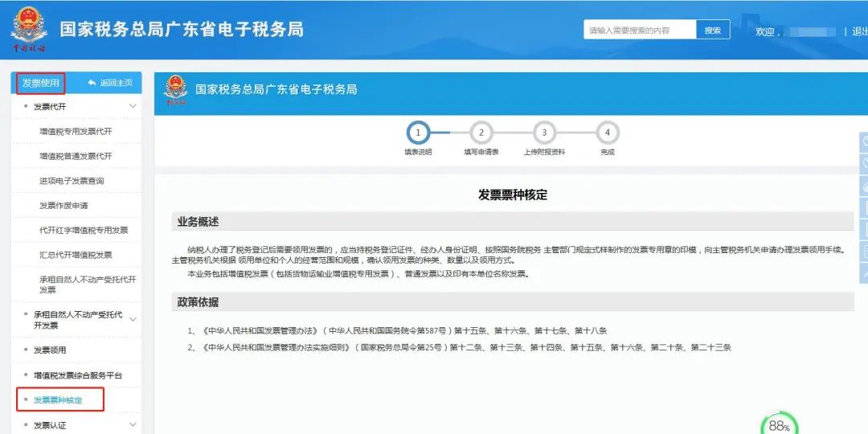Click step 3 circle 上传附报资料
This screenshot has height=434, width=868.
pyautogui.click(x=544, y=133)
